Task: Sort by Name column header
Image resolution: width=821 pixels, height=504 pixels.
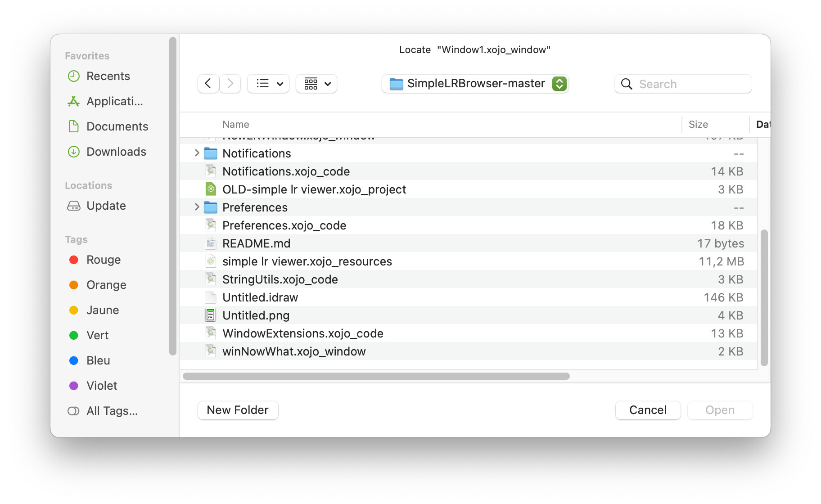Action: tap(235, 125)
